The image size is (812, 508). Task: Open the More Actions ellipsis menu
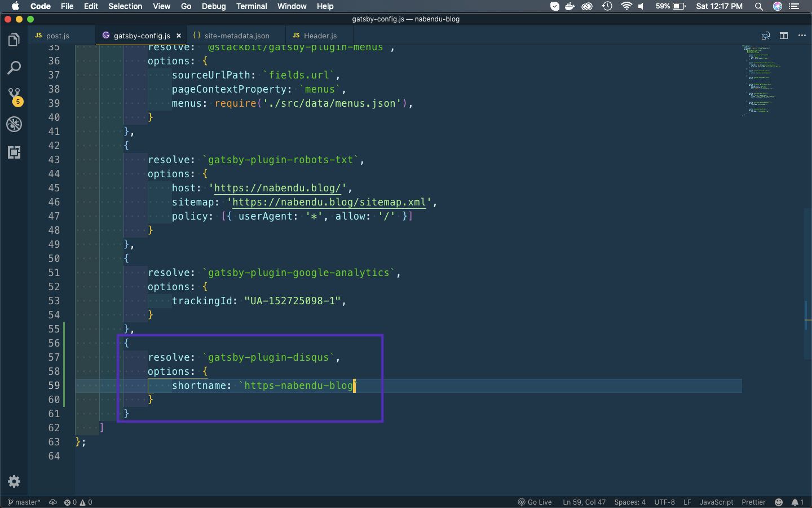802,36
